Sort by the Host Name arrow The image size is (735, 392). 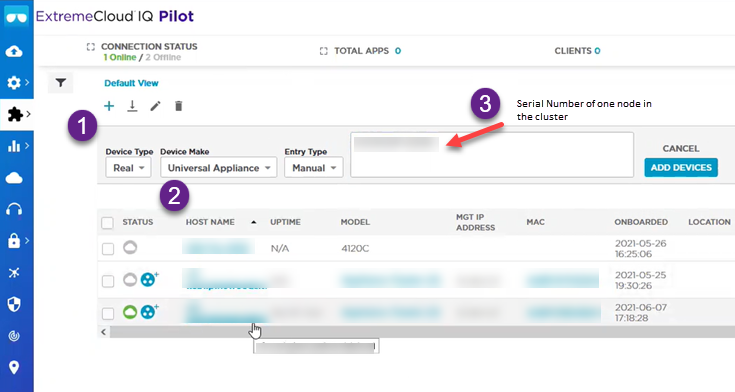pyautogui.click(x=254, y=222)
